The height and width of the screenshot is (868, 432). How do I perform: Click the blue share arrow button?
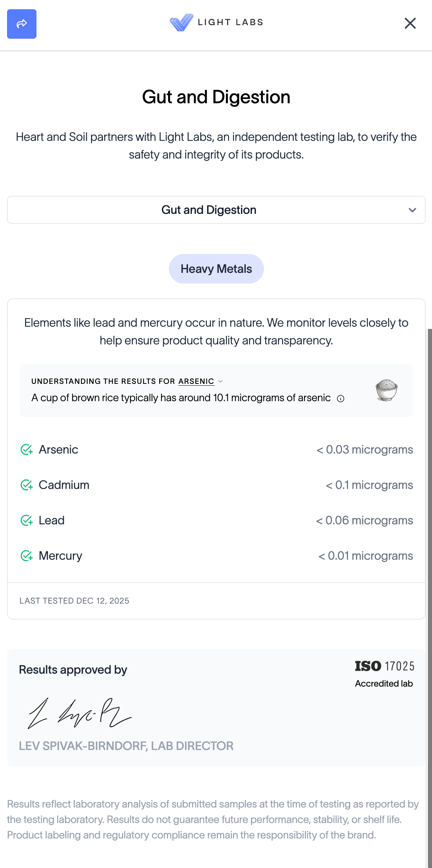pyautogui.click(x=22, y=24)
